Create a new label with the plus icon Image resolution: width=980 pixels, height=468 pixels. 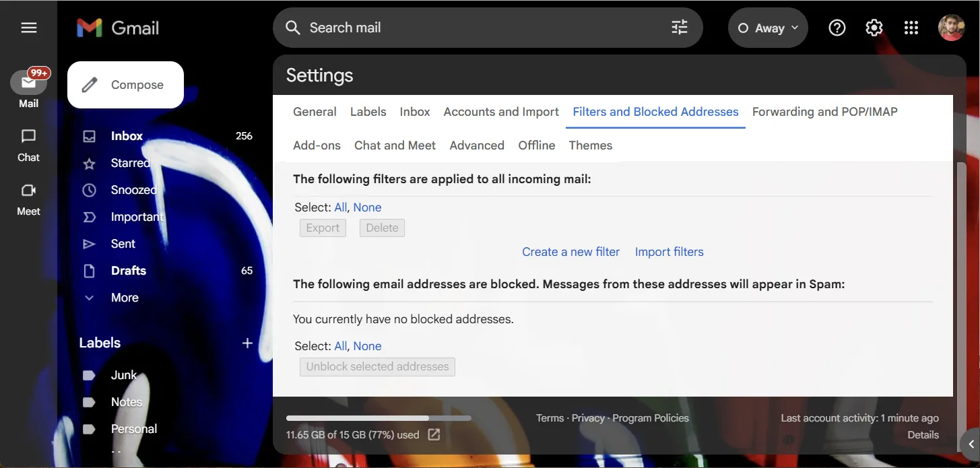[x=247, y=343]
